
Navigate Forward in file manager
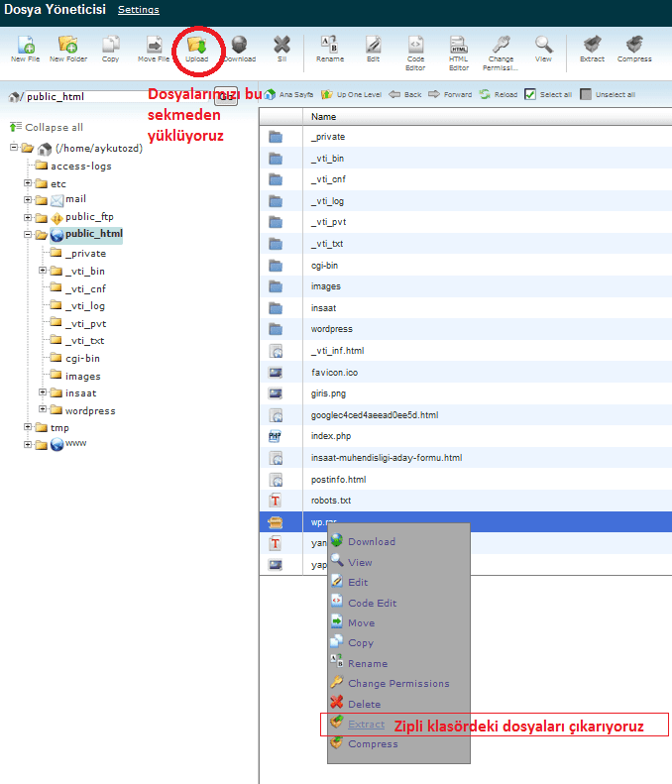450,94
